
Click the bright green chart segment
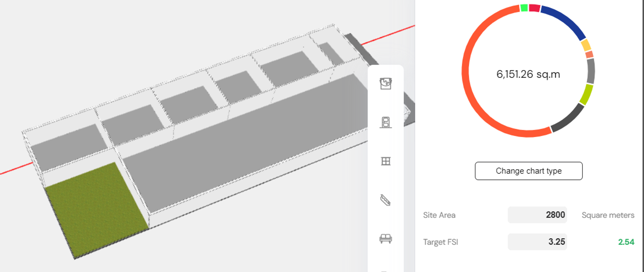point(524,8)
